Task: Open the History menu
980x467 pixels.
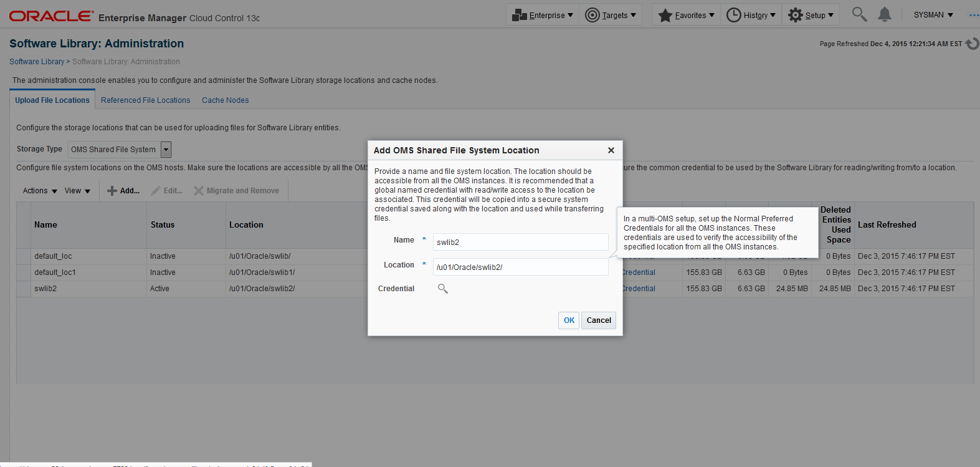Action: [751, 15]
